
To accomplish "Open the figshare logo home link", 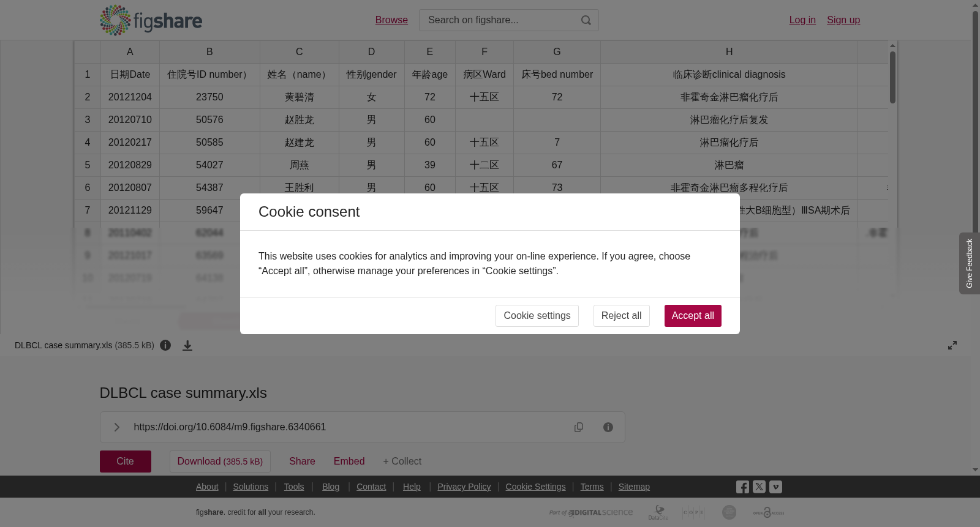I will [x=151, y=20].
